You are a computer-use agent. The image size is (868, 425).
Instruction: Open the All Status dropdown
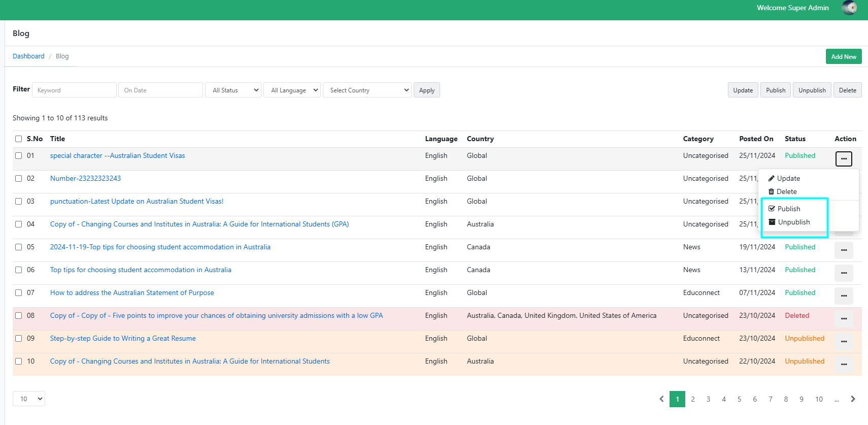tap(233, 90)
